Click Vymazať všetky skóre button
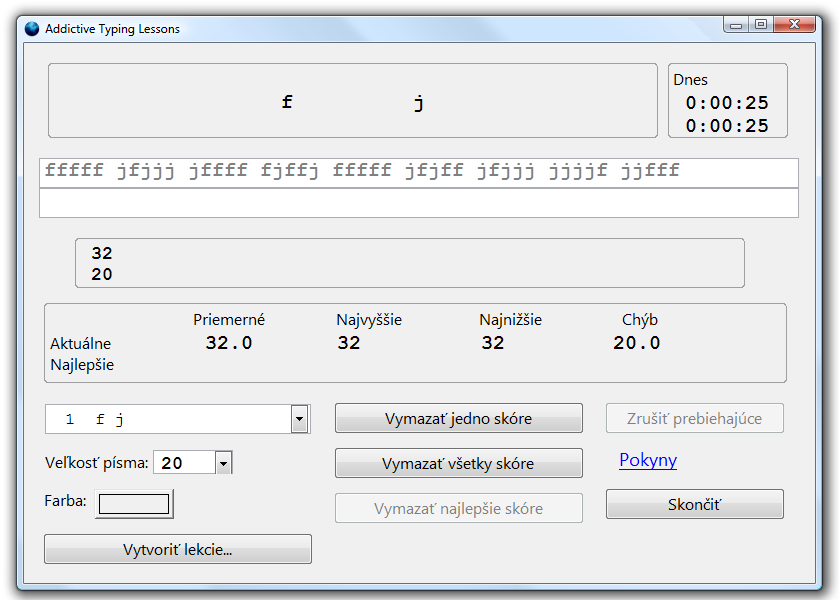Screen dimensions: 839x600 click(459, 463)
